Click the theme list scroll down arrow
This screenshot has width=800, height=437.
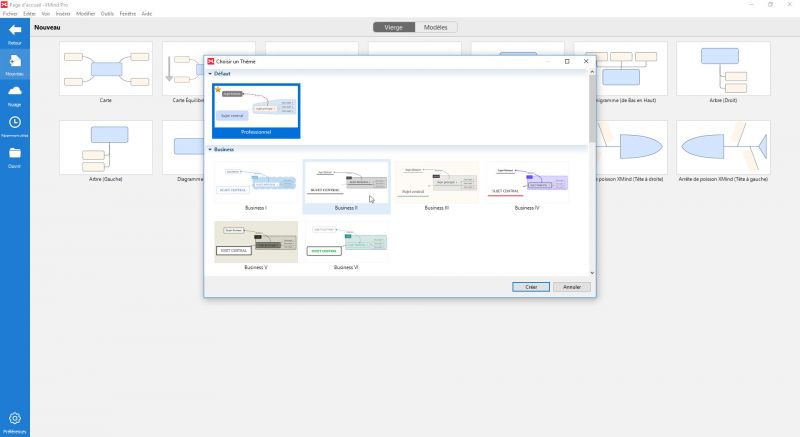click(x=592, y=273)
